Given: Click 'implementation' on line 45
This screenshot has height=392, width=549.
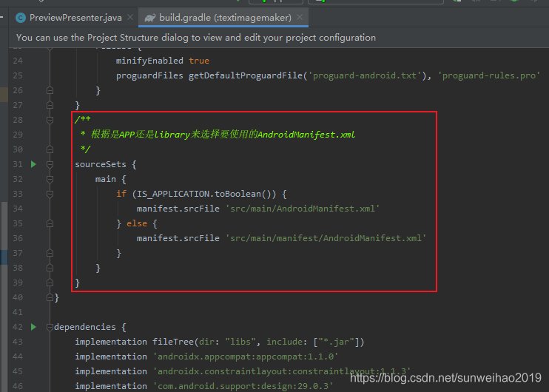Looking at the screenshot, I should [x=111, y=371].
